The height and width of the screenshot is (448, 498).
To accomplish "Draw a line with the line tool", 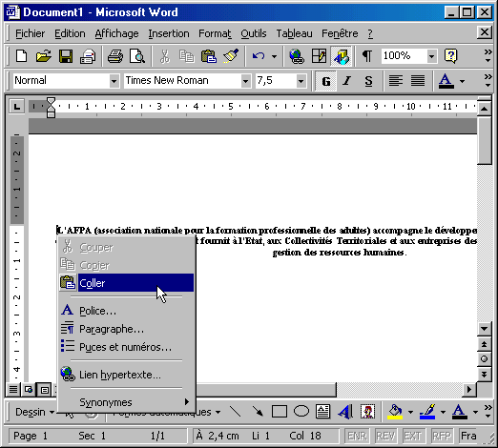I will pyautogui.click(x=236, y=412).
